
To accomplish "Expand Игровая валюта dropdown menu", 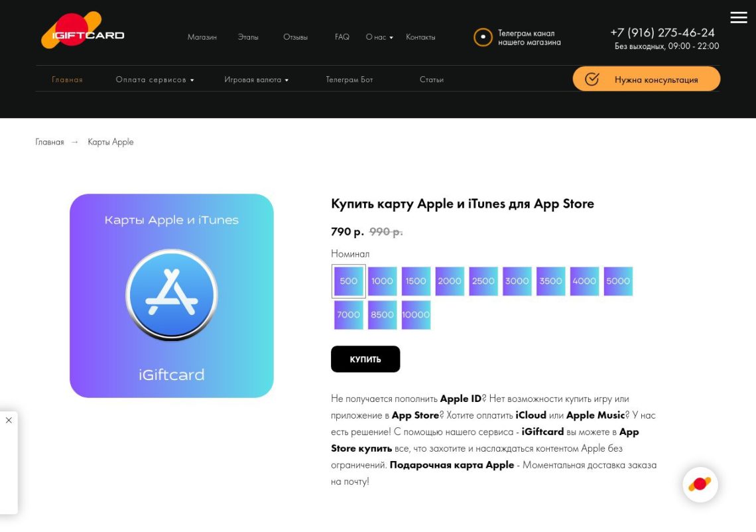I will click(257, 80).
